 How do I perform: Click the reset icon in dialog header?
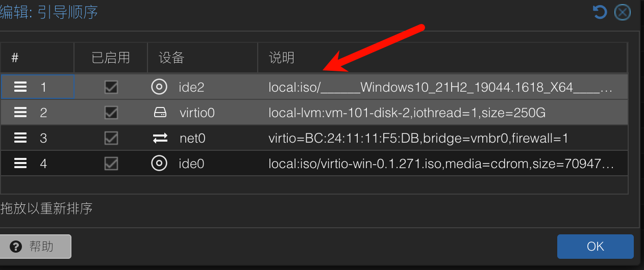tap(600, 12)
